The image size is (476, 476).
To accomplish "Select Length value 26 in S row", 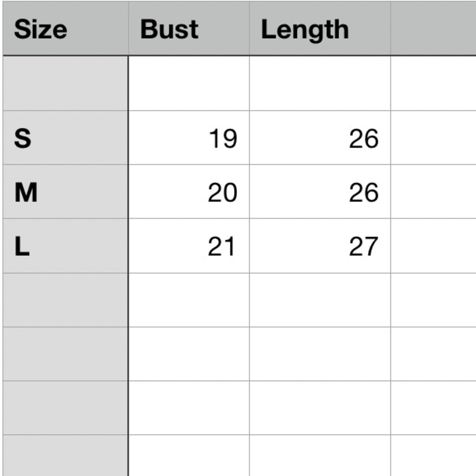I will tap(320, 138).
